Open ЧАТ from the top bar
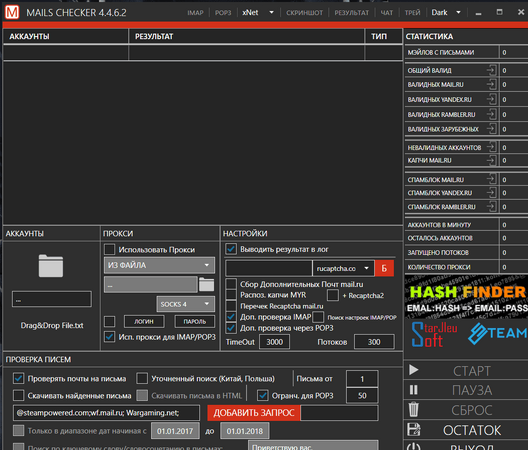528x450 pixels. click(387, 13)
